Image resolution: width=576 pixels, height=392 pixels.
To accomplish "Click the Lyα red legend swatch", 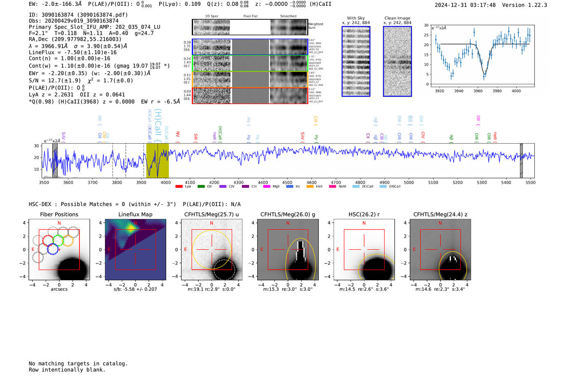I will coord(179,186).
